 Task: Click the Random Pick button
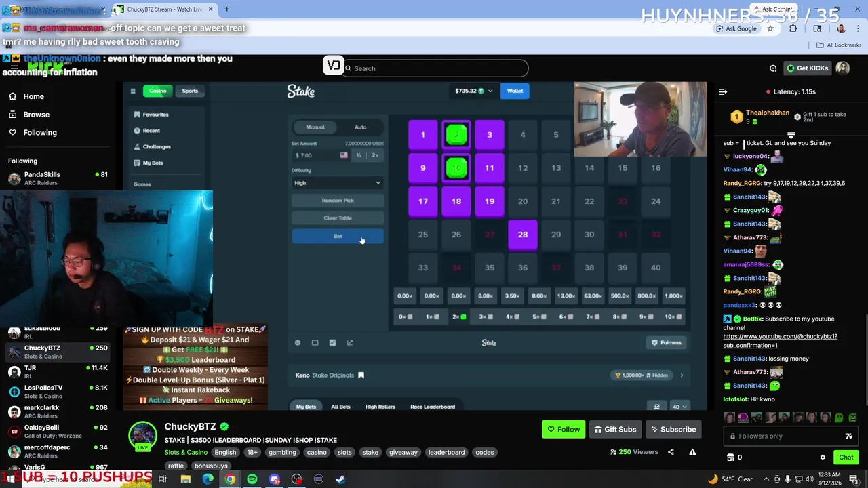(x=338, y=201)
